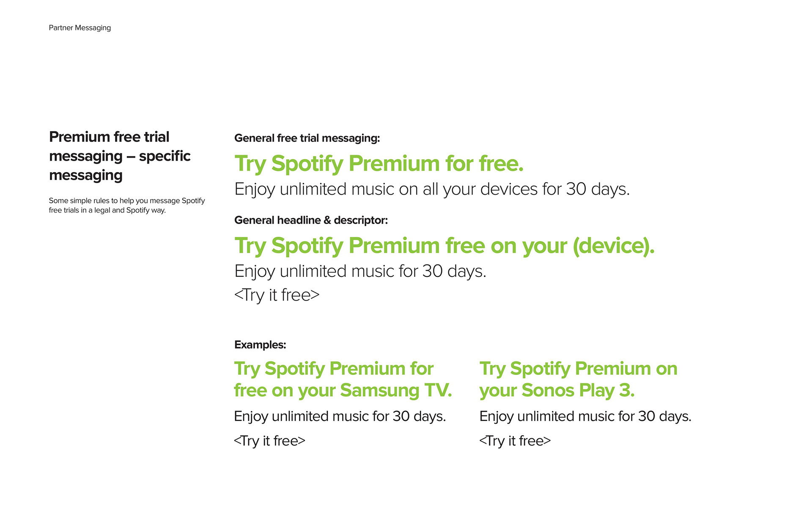Select the 'Try Spotify Premium for free.' headline
Screen dimensions: 812x525
click(379, 164)
